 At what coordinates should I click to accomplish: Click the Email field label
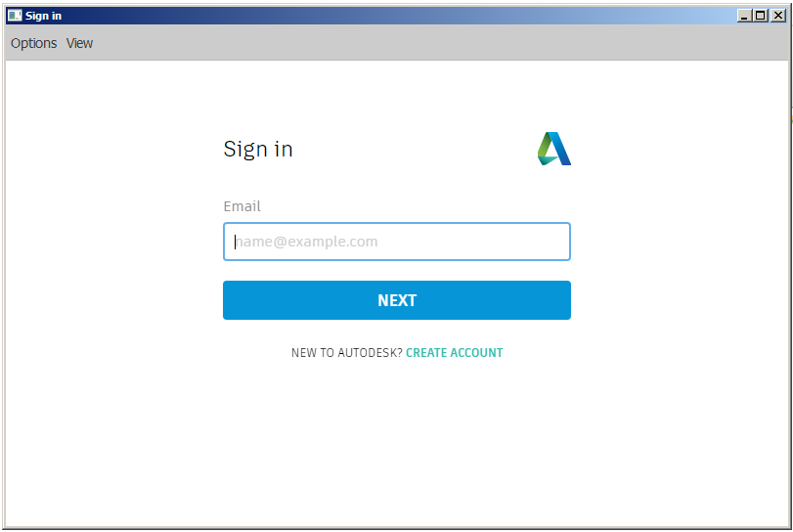242,206
